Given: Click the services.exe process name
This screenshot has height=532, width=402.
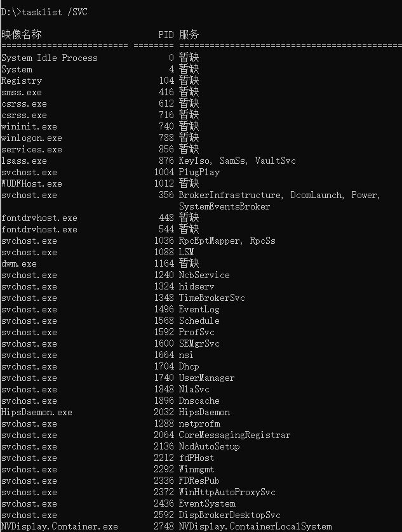Looking at the screenshot, I should pos(32,149).
